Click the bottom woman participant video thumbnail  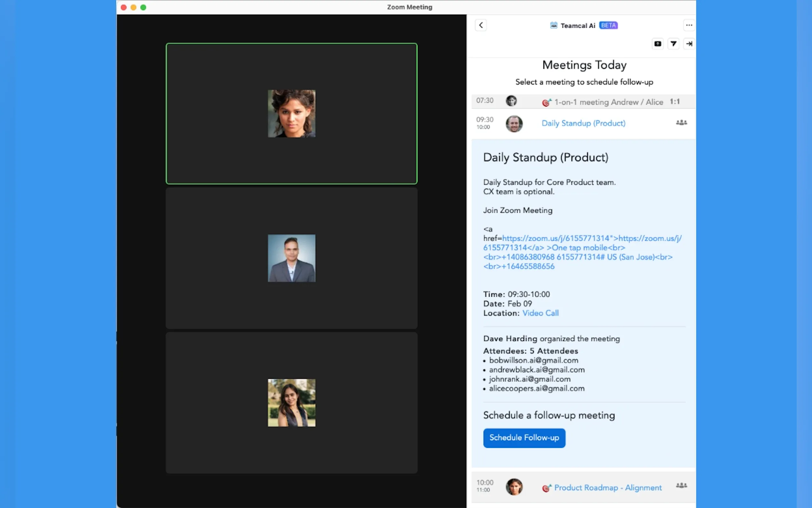291,402
